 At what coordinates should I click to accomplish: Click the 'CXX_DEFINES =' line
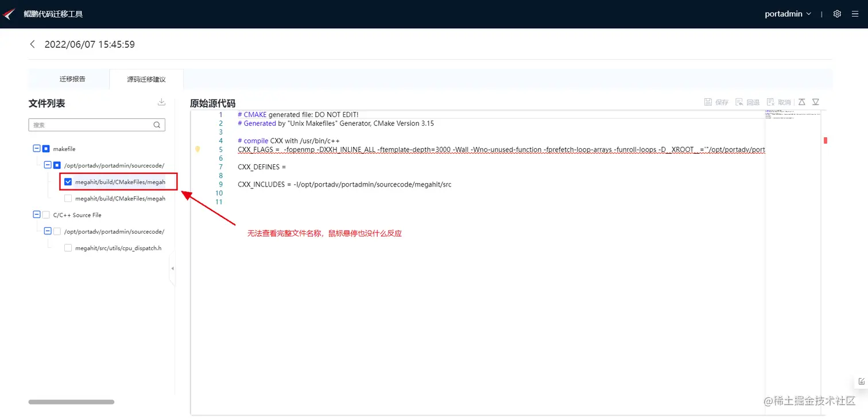[x=262, y=167]
